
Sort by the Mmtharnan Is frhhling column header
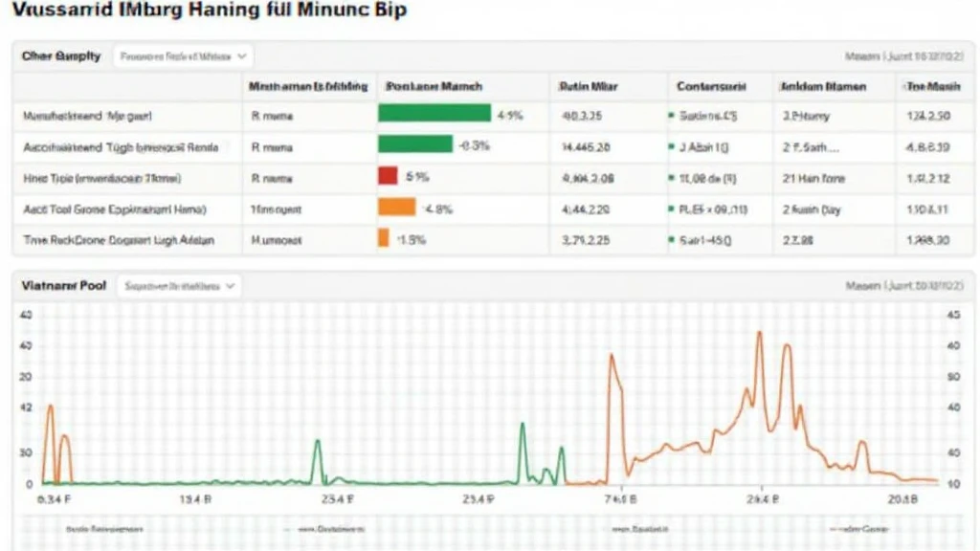click(x=308, y=86)
